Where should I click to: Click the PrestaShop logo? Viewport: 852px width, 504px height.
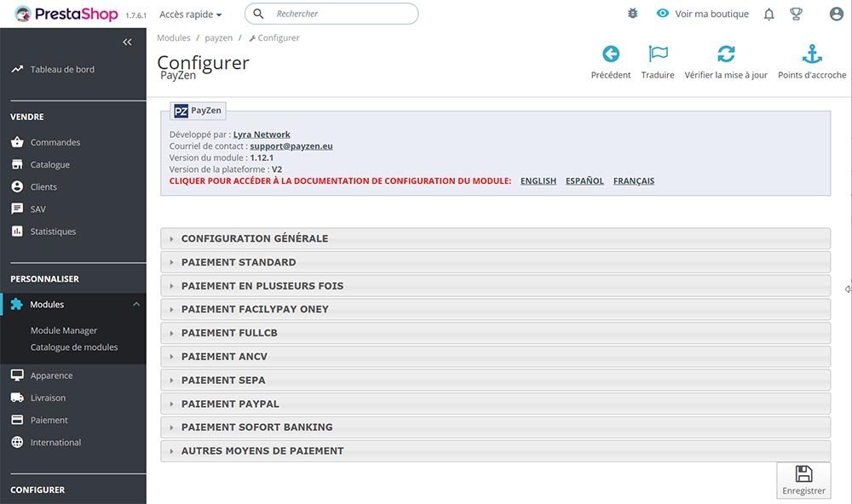pos(66,14)
